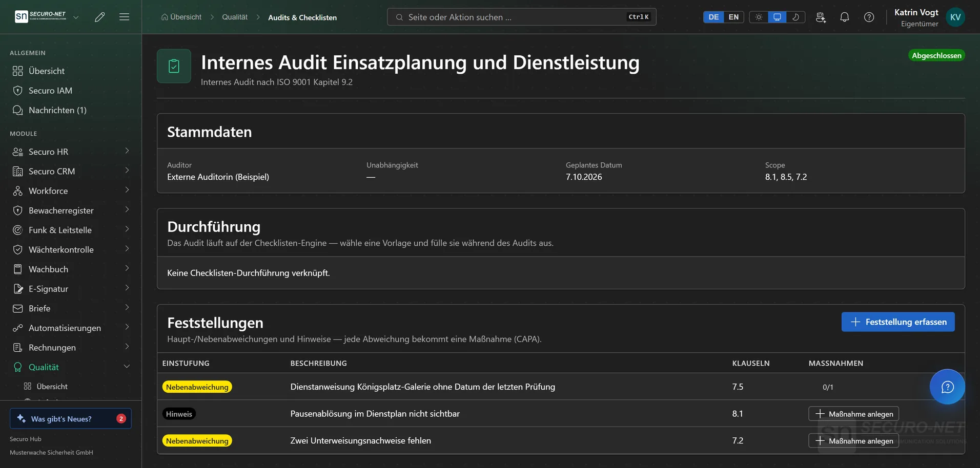Image resolution: width=980 pixels, height=468 pixels.
Task: Open the help question mark icon in header
Action: click(869, 17)
